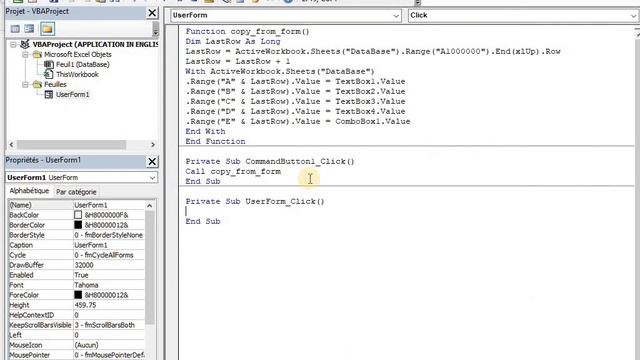The image size is (640, 360).
Task: Click the BorderColor black swatch
Action: tap(78, 225)
